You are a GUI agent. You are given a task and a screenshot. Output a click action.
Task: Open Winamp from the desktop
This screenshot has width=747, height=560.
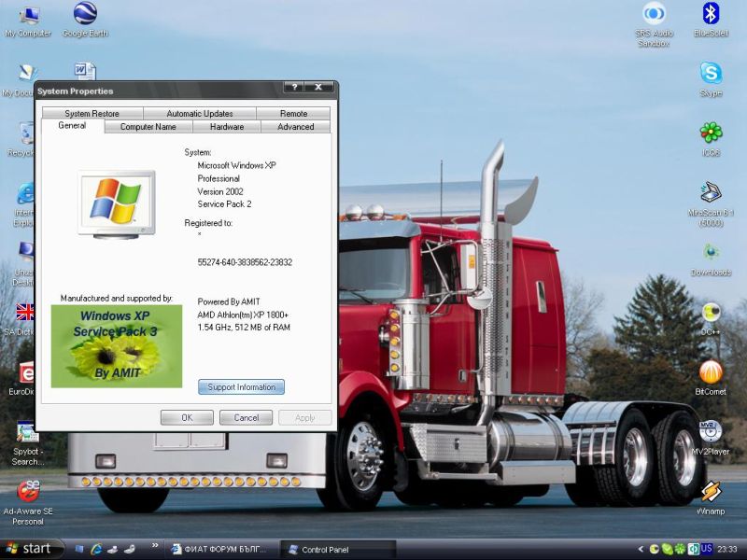tap(711, 492)
